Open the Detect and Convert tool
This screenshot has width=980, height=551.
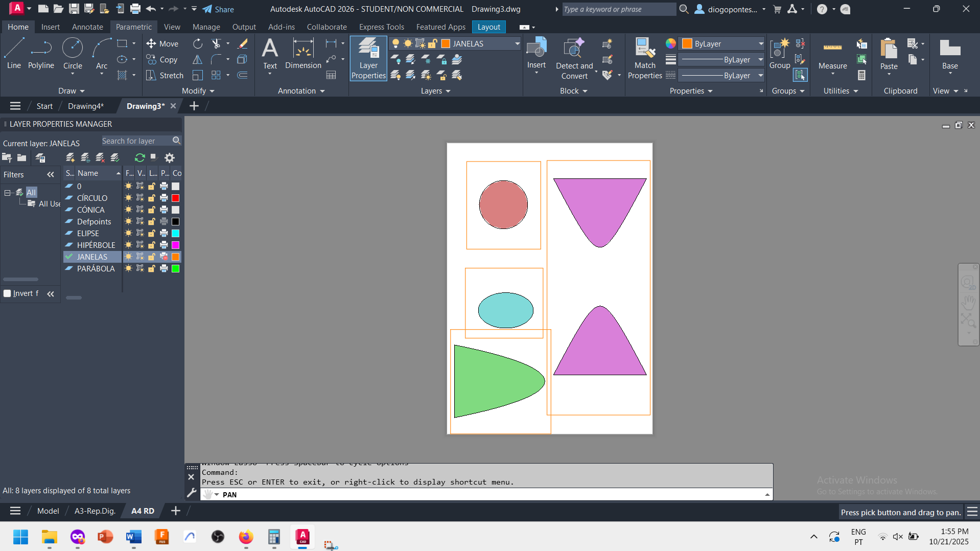click(x=574, y=58)
